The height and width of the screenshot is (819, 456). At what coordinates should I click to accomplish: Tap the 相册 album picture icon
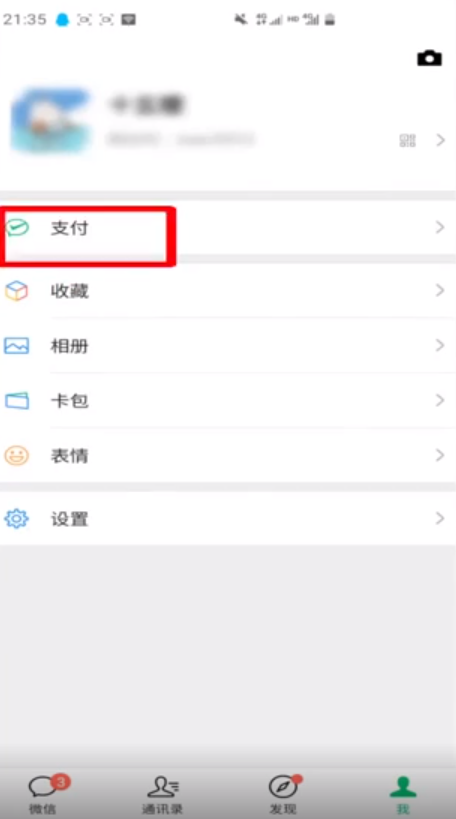17,346
